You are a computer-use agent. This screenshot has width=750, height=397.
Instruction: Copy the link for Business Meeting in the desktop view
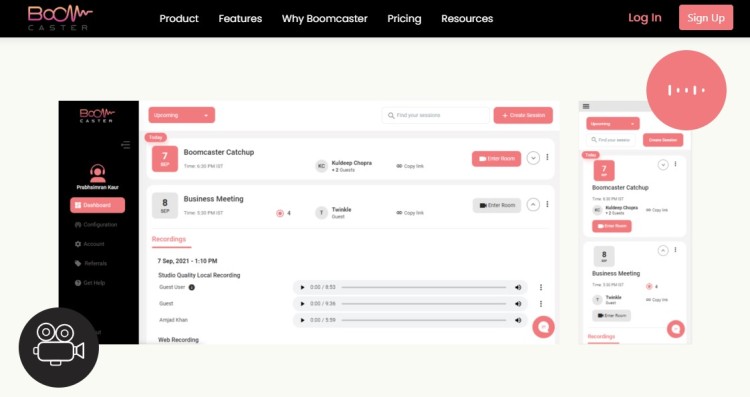410,213
